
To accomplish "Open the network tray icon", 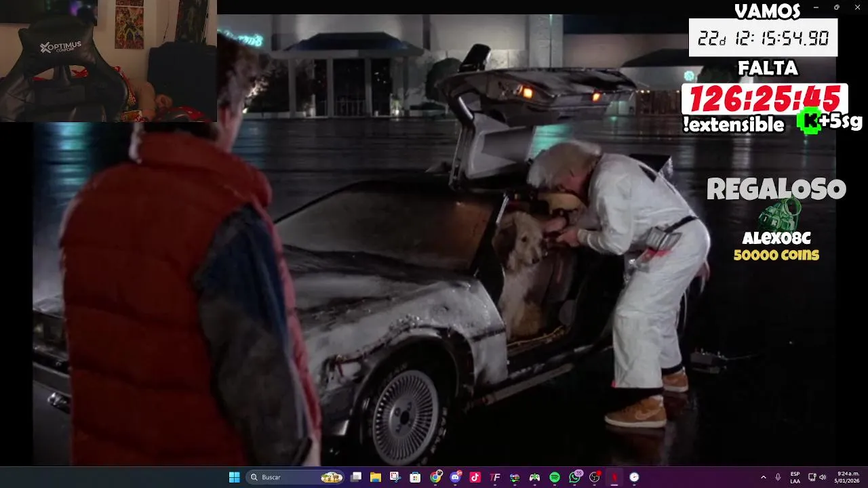I will pyautogui.click(x=813, y=477).
